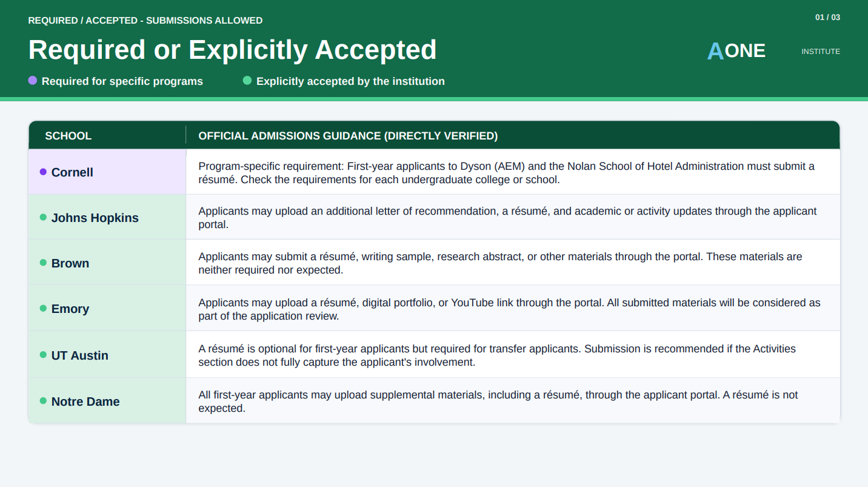Click the Emory guidance text
This screenshot has height=487, width=868.
pyautogui.click(x=509, y=309)
